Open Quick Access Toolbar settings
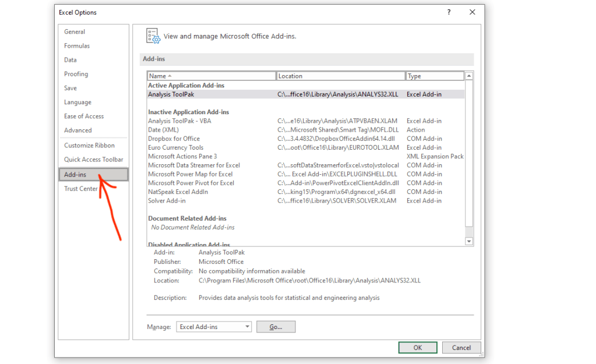596x364 pixels. (93, 160)
